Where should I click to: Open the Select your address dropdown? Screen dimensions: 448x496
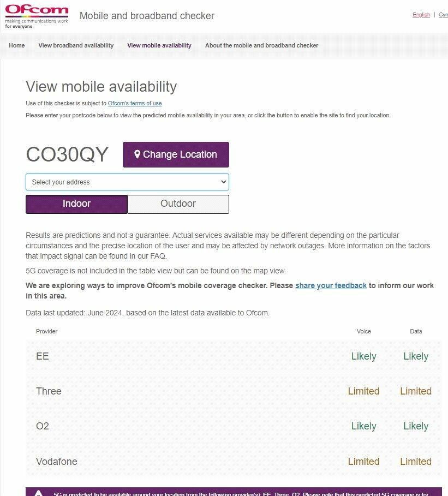point(127,182)
